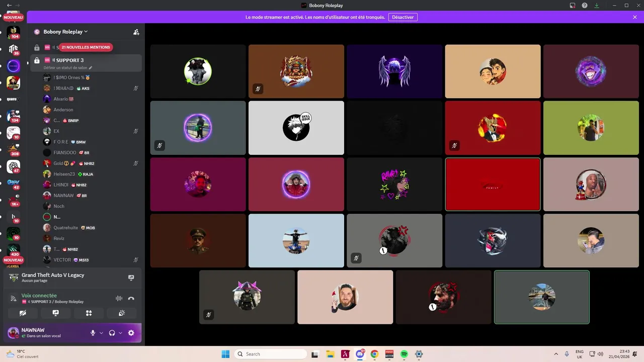Share screen for Grand Theft Auto V Legacy
Image resolution: width=644 pixels, height=362 pixels.
[131, 278]
